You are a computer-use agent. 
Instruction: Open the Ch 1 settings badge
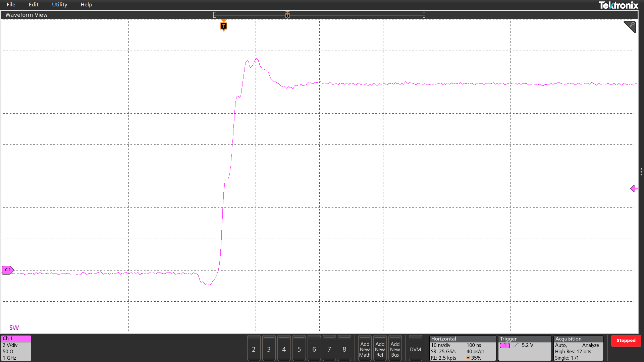tap(16, 348)
